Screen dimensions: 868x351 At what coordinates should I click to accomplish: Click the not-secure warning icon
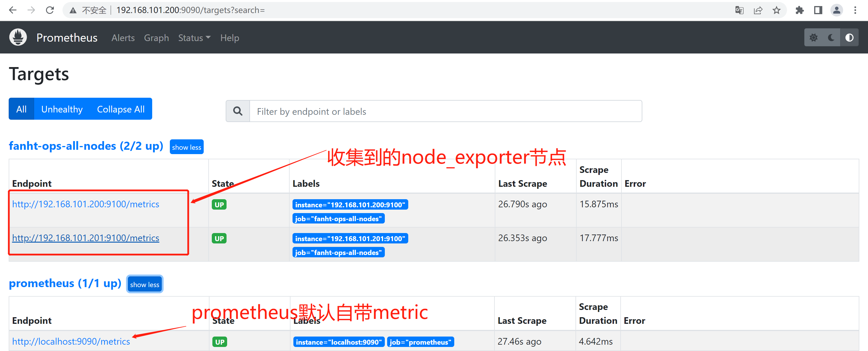tap(73, 10)
